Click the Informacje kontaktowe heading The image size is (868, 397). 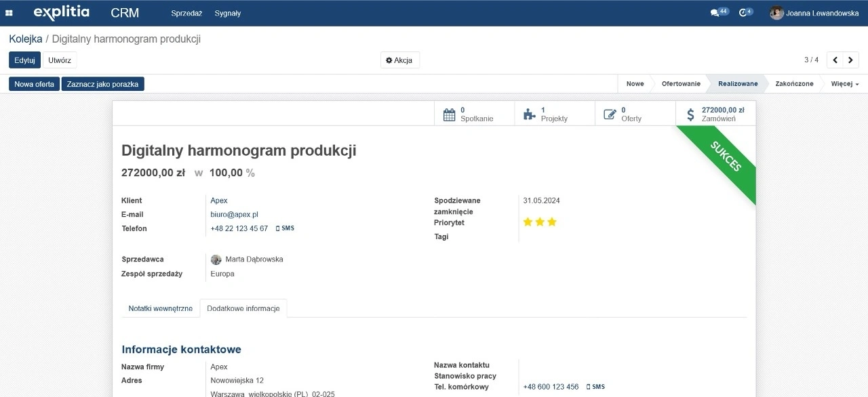pos(182,350)
